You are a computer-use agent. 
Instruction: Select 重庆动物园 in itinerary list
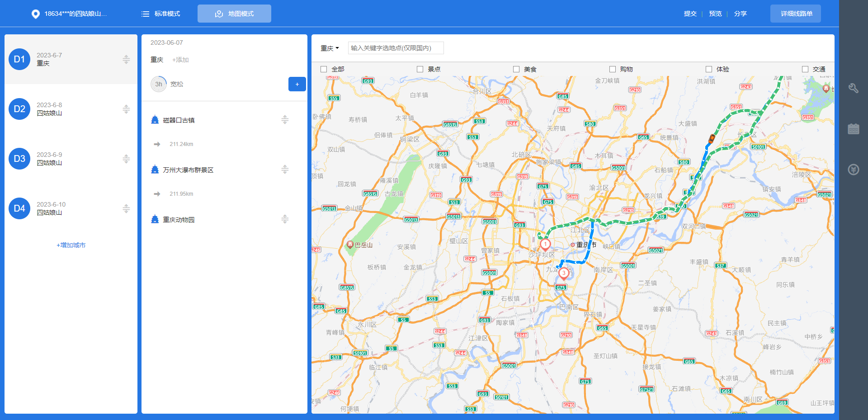click(179, 220)
